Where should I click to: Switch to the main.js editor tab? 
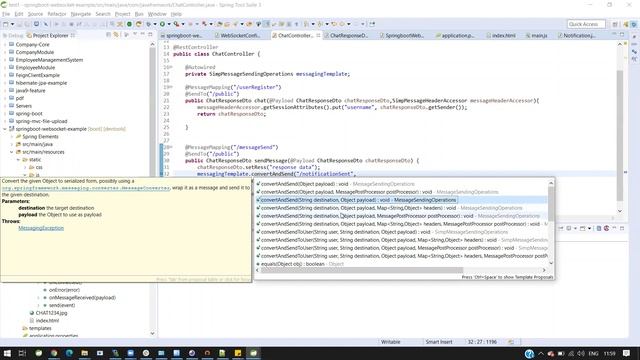pos(536,36)
